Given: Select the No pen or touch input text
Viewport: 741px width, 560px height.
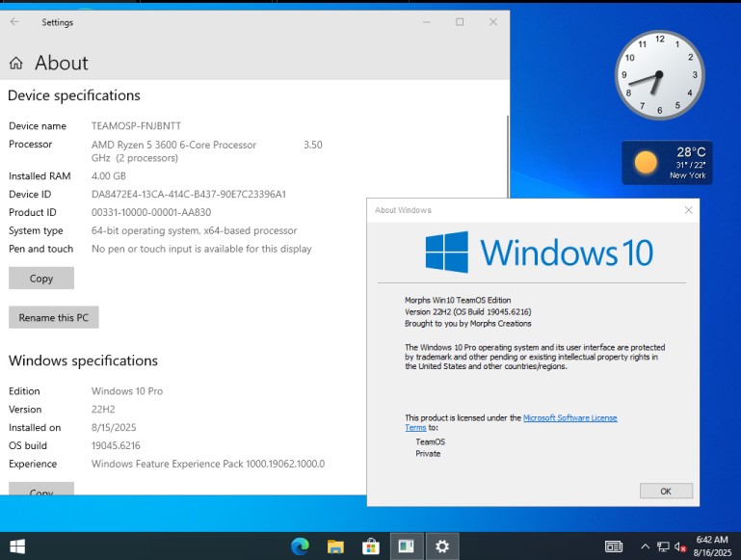Looking at the screenshot, I should (201, 249).
